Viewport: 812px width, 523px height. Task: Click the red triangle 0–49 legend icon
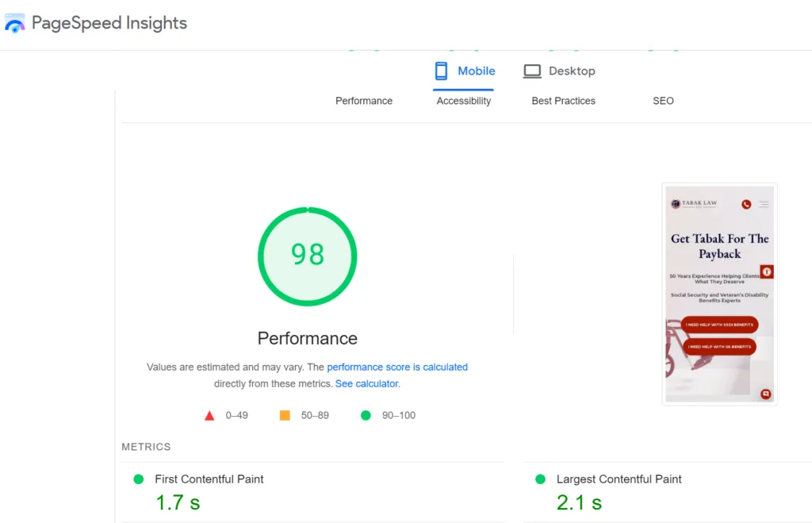209,416
